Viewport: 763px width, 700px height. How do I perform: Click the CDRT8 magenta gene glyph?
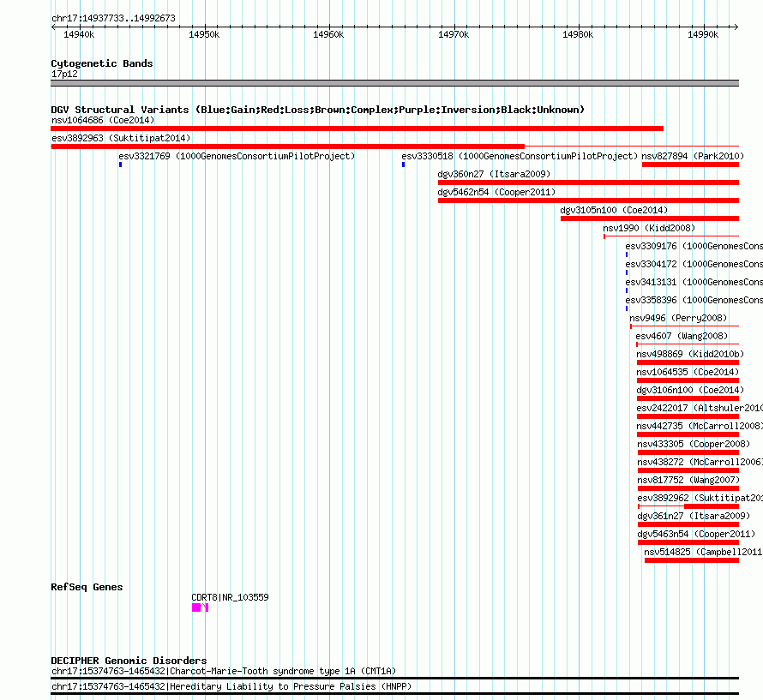[200, 607]
